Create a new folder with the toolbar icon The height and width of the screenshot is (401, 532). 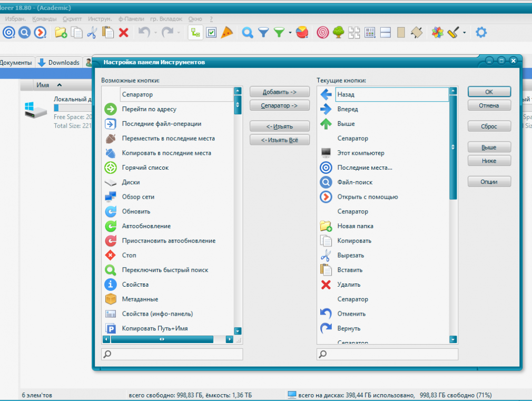click(61, 33)
